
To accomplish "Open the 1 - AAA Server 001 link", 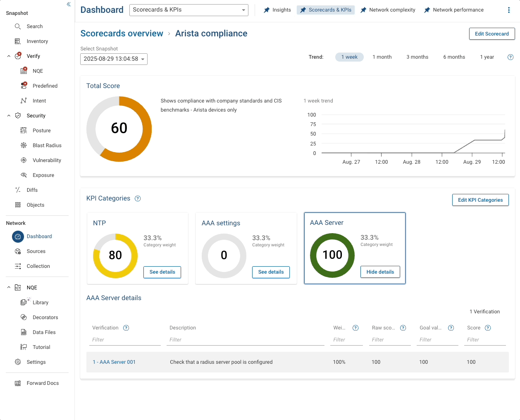I will coord(114,362).
